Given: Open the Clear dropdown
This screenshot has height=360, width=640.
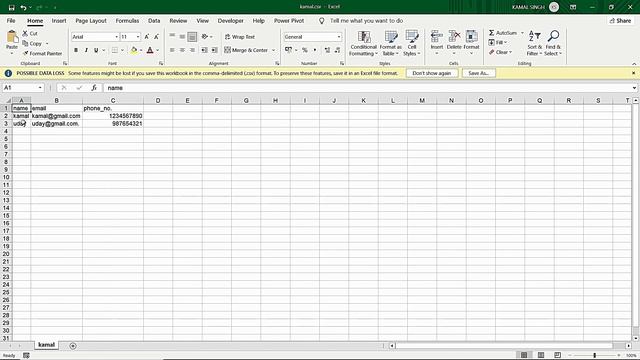Looking at the screenshot, I should pos(500,52).
